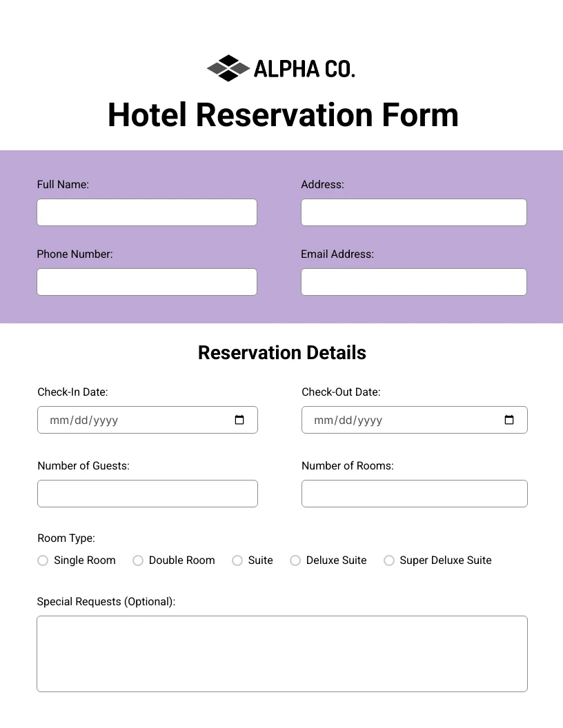Image resolution: width=563 pixels, height=728 pixels.
Task: Click the Check-Out Date field
Action: point(400,420)
